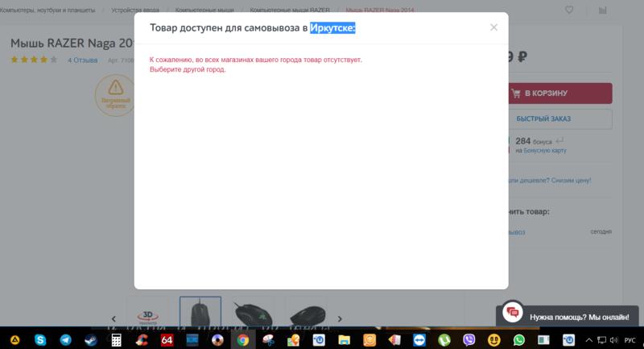Open TeamViewer from the taskbar
This screenshot has width=644, height=349.
419,339
